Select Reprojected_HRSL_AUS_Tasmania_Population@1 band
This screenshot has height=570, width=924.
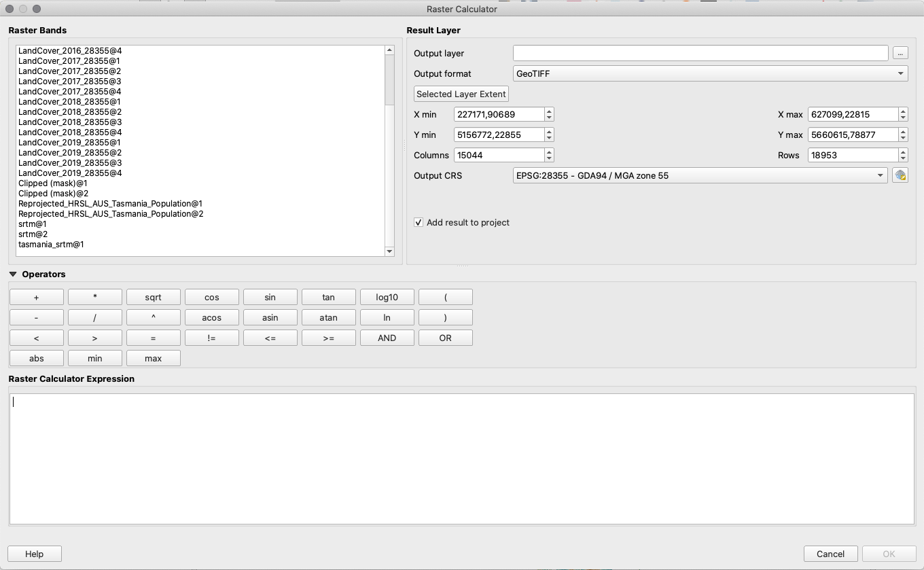point(111,204)
